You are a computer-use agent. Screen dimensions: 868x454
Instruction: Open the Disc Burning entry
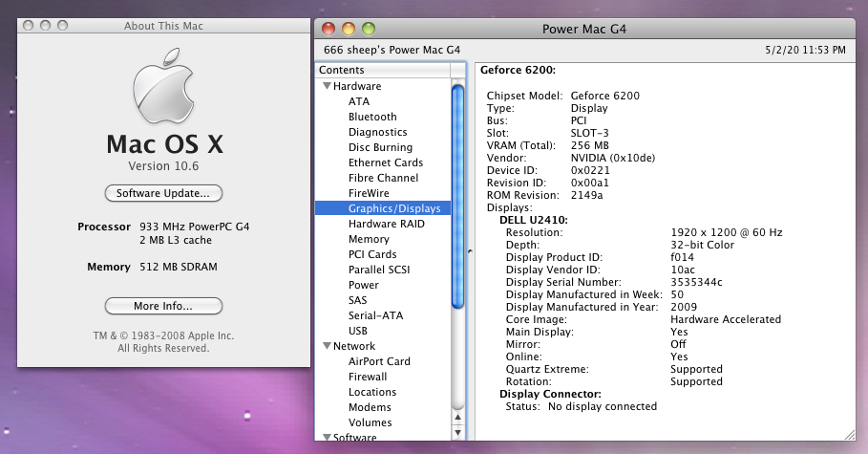(380, 147)
